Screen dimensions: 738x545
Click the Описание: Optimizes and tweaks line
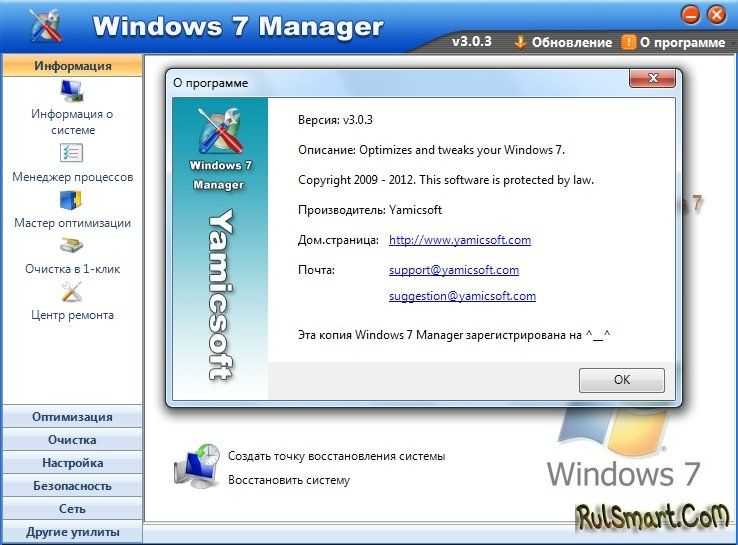tap(431, 150)
